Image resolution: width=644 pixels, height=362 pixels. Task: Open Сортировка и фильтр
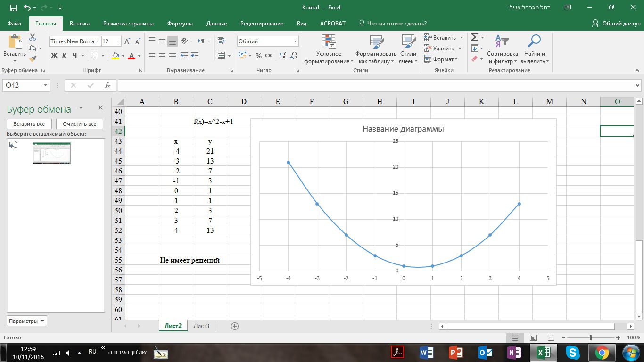pos(502,49)
